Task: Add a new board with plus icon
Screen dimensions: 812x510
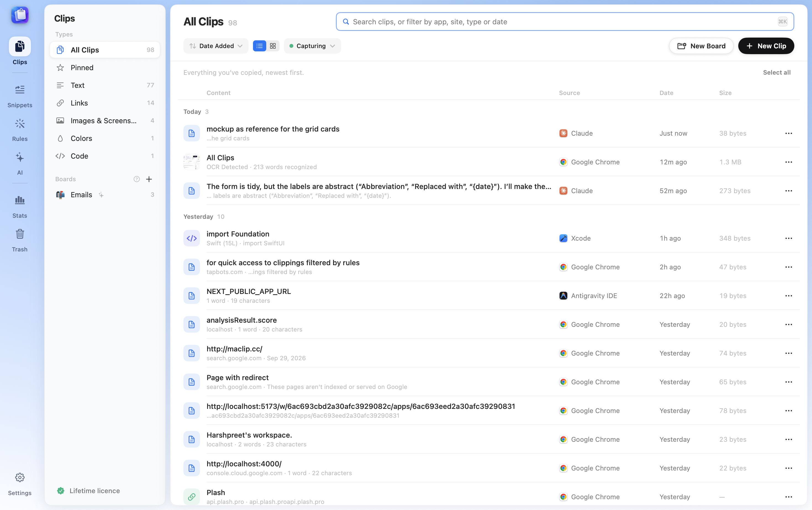Action: pyautogui.click(x=149, y=179)
